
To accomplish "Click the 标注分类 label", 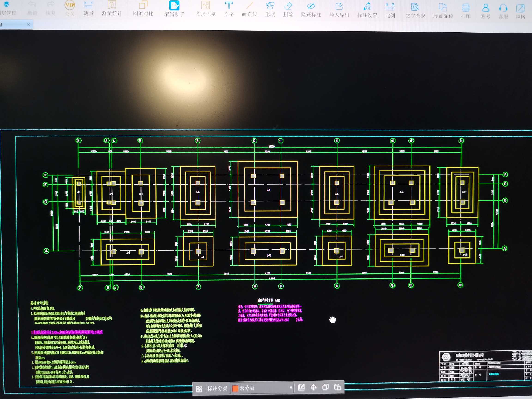I will click(217, 388).
